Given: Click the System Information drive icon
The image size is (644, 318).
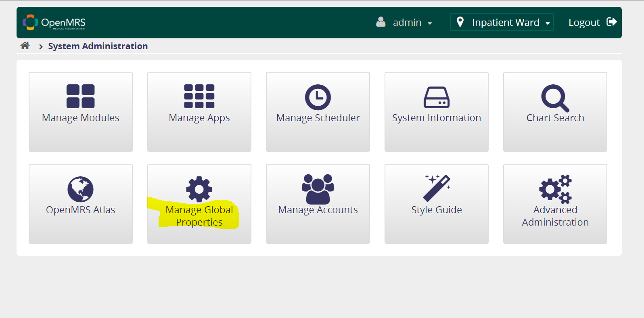Looking at the screenshot, I should point(437,97).
